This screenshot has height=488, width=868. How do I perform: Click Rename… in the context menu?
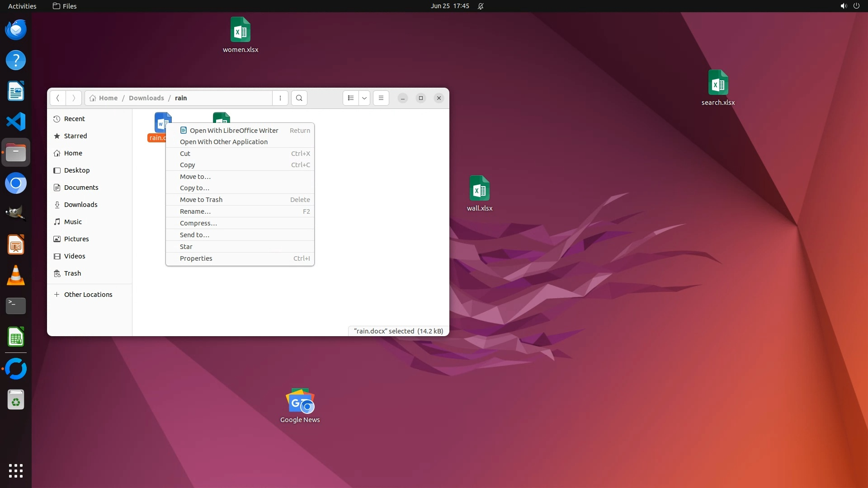tap(195, 211)
